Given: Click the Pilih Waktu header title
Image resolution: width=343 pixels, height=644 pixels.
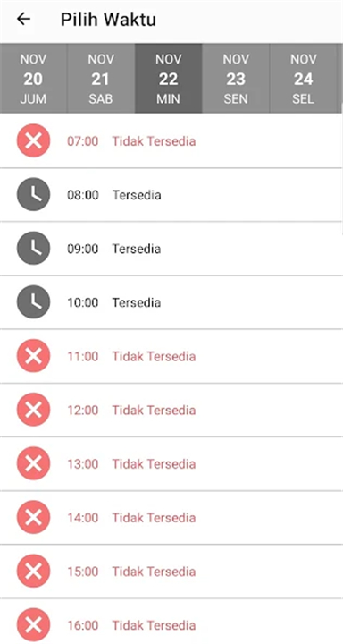Looking at the screenshot, I should click(108, 20).
